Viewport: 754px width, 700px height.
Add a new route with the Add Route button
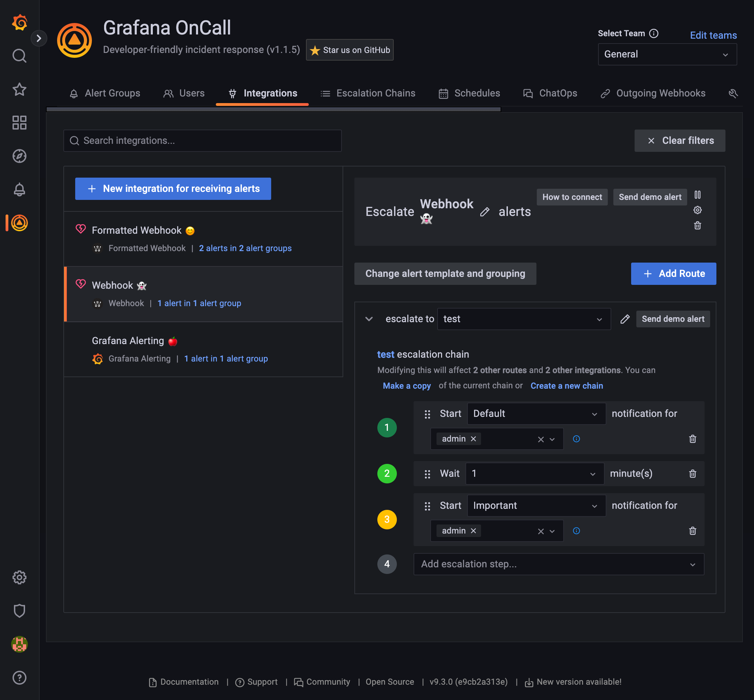pyautogui.click(x=673, y=273)
